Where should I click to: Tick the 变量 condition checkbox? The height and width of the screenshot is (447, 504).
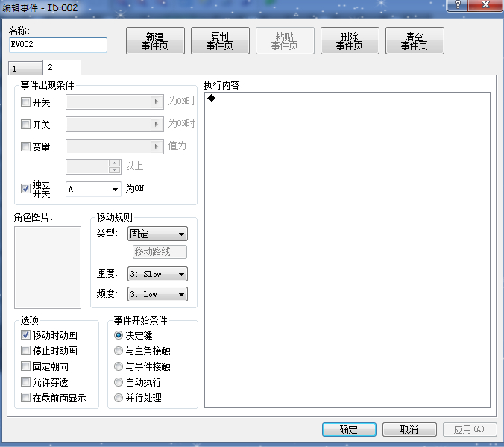[x=25, y=147]
